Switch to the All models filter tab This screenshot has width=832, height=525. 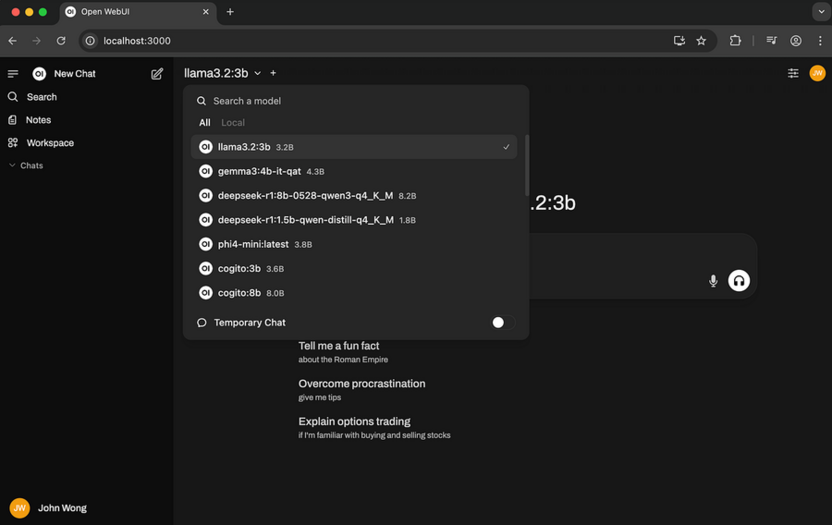pos(204,123)
